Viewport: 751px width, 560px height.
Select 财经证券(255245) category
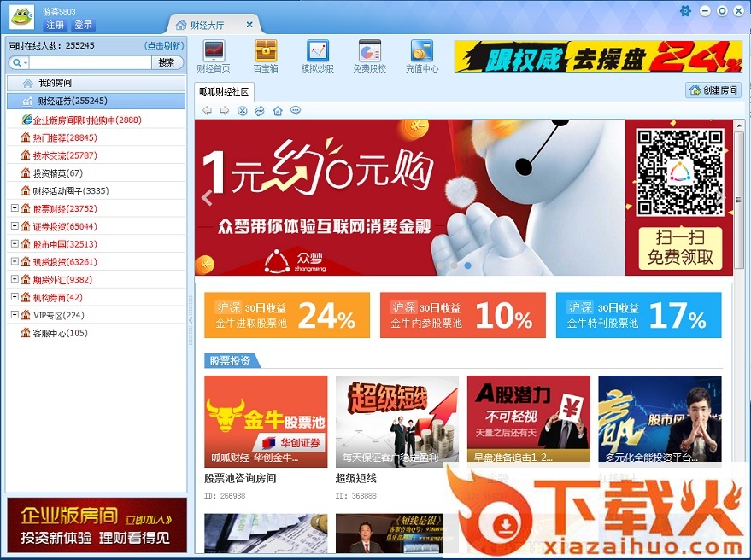coord(96,101)
